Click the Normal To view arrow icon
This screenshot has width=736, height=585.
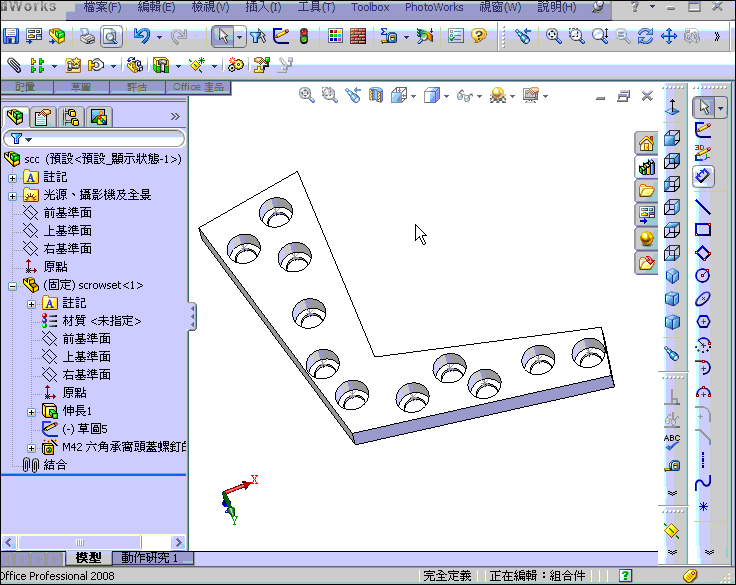(672, 107)
